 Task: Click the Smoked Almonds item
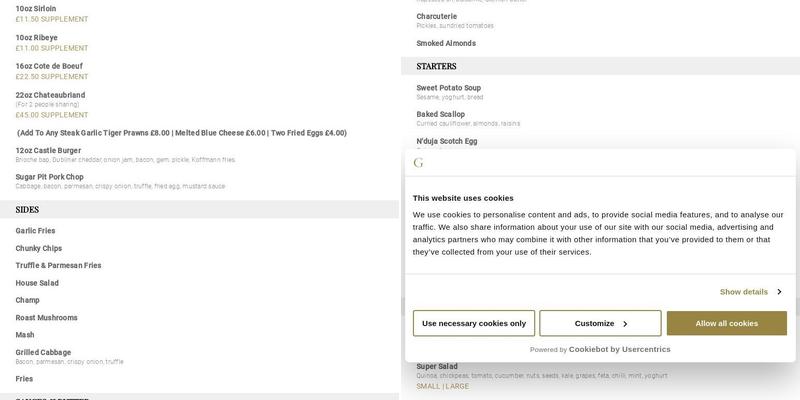tap(446, 44)
